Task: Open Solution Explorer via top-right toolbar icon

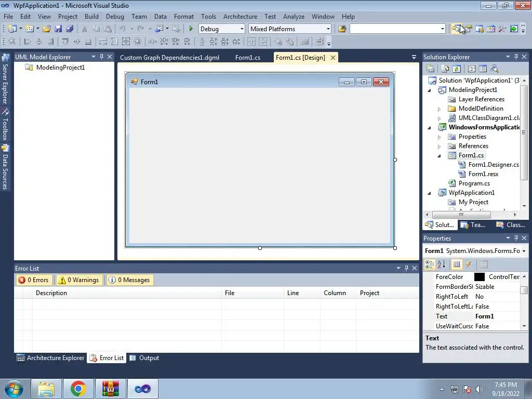Action: (x=457, y=29)
